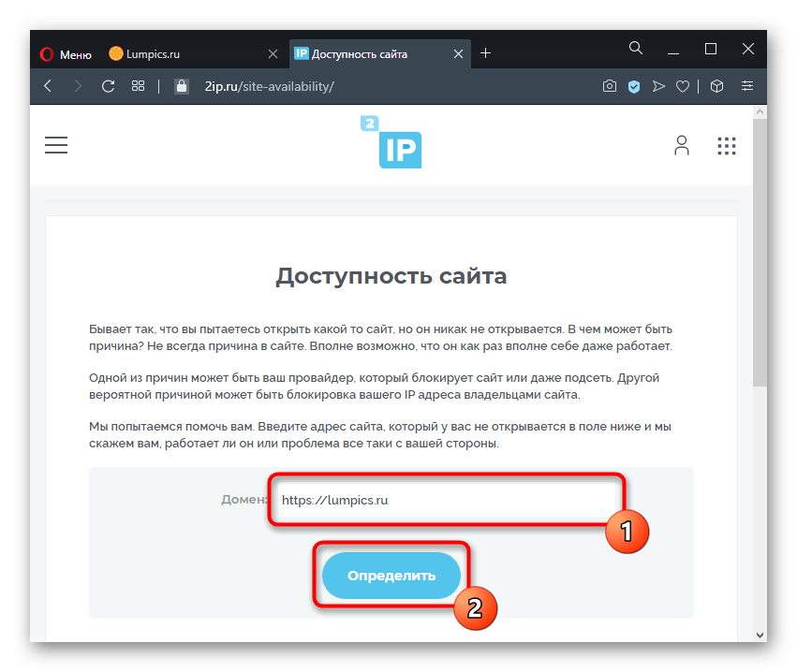Image resolution: width=797 pixels, height=672 pixels.
Task: Click the Доступность сайта heading
Action: click(391, 276)
